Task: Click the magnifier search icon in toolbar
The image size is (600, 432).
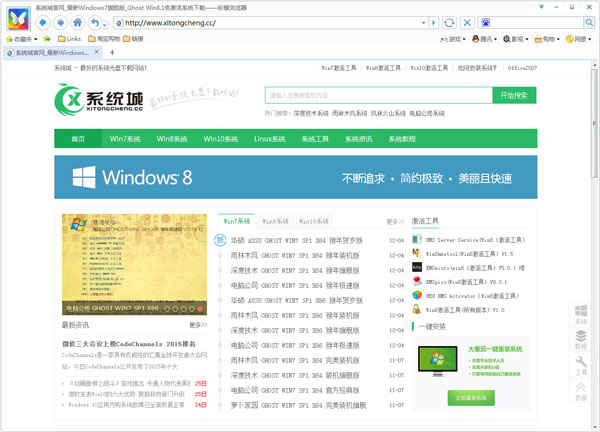Action: pyautogui.click(x=589, y=23)
